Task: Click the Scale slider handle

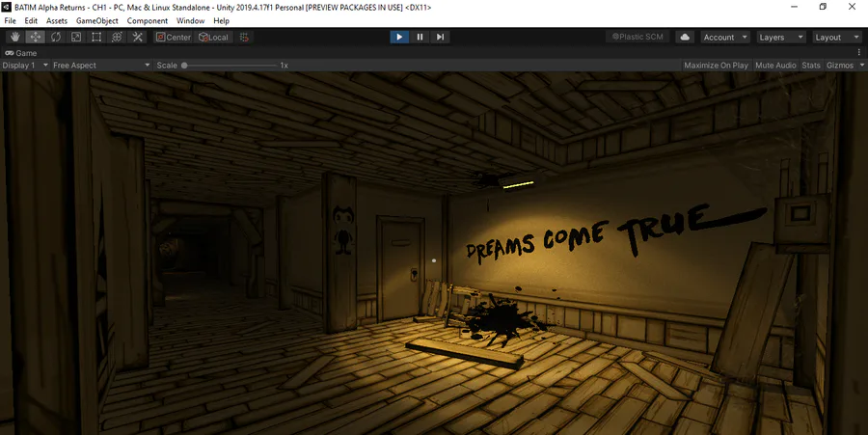Action: (184, 66)
